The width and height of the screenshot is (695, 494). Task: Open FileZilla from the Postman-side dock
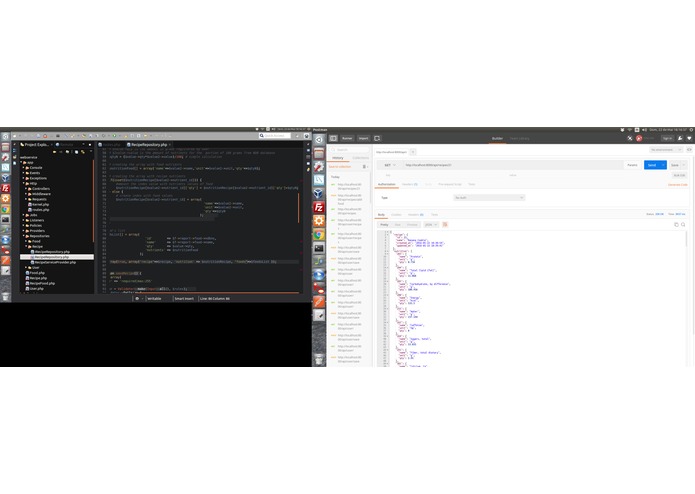click(x=319, y=207)
